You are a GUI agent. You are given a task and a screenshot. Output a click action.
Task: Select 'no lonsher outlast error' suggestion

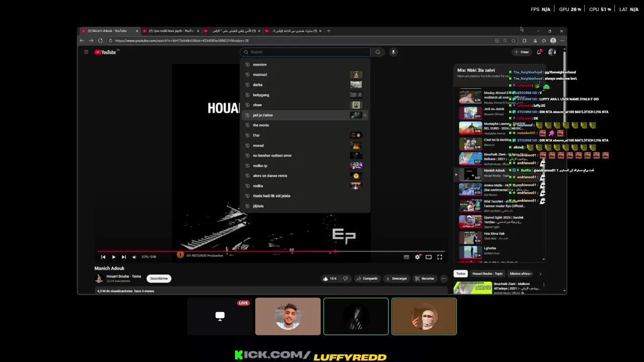point(305,155)
